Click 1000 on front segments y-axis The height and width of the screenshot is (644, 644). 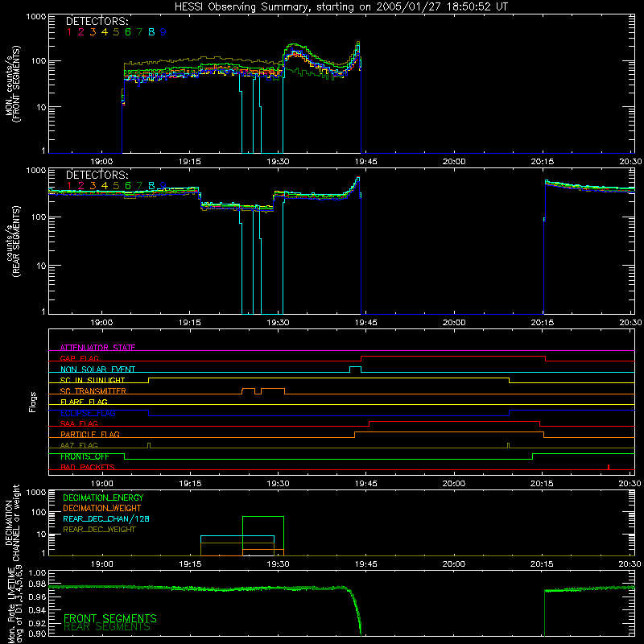(35, 17)
